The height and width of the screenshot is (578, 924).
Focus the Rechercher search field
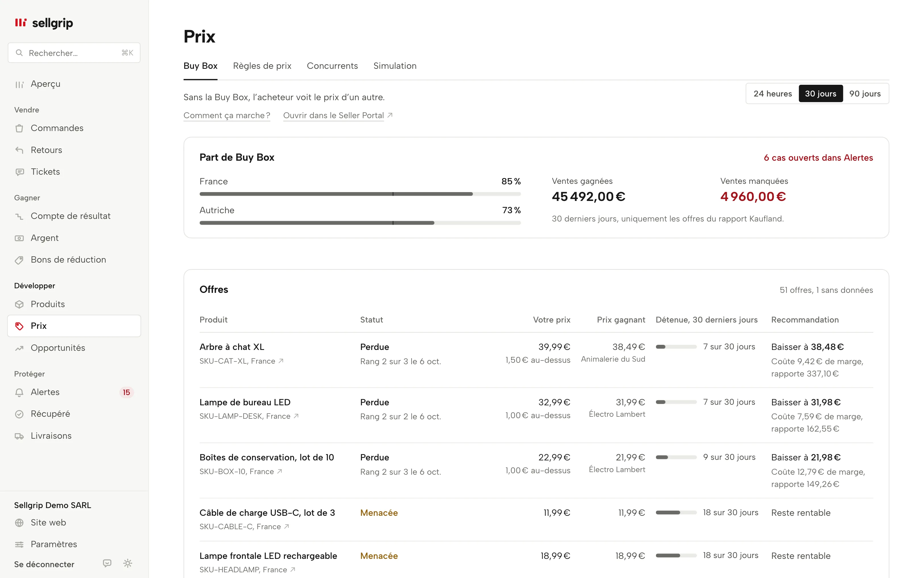pyautogui.click(x=74, y=53)
